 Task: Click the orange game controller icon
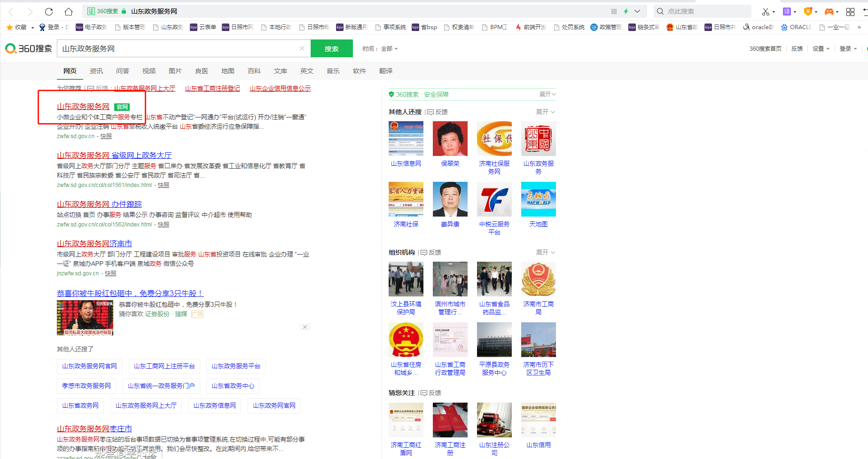[829, 12]
